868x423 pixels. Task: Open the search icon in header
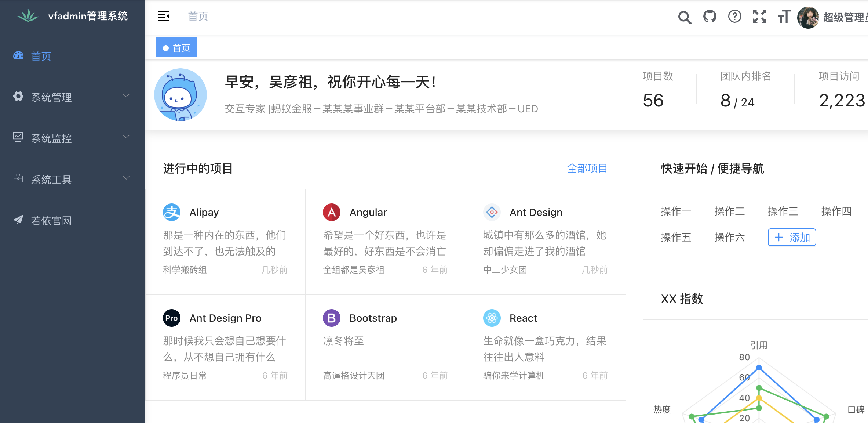(x=684, y=17)
